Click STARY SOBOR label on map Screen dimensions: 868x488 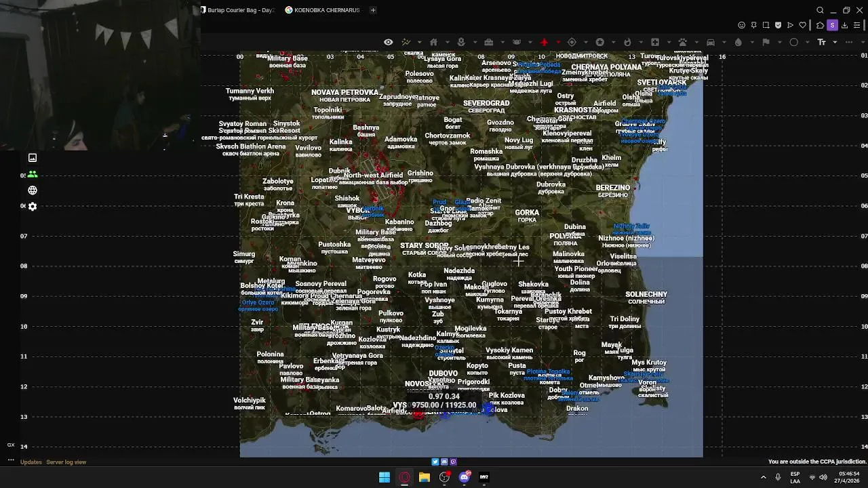425,245
